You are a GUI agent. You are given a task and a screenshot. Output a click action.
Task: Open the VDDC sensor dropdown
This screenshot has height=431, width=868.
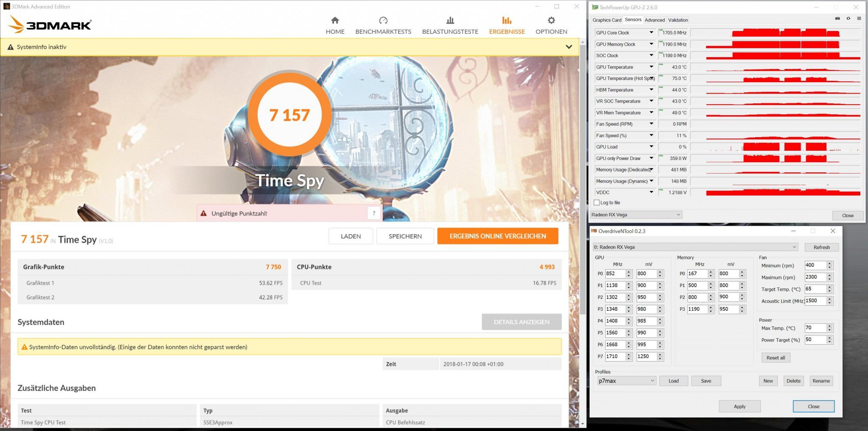pyautogui.click(x=651, y=192)
